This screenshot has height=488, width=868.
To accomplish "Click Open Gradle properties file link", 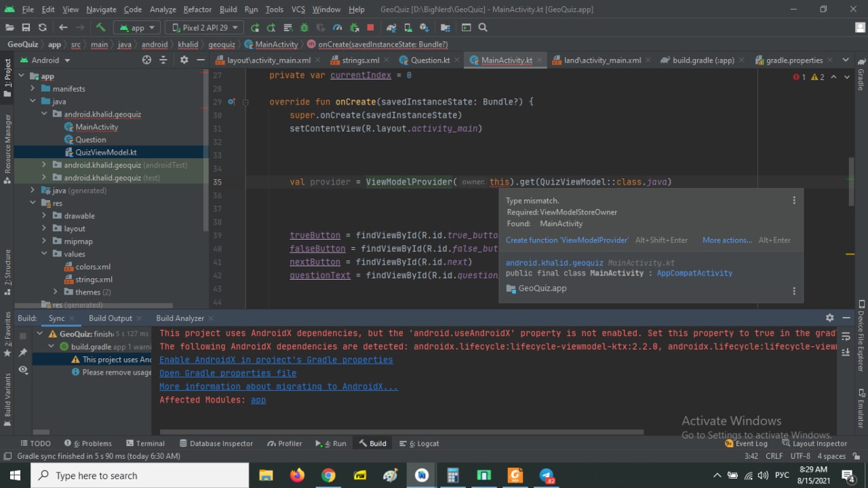I will click(x=228, y=373).
